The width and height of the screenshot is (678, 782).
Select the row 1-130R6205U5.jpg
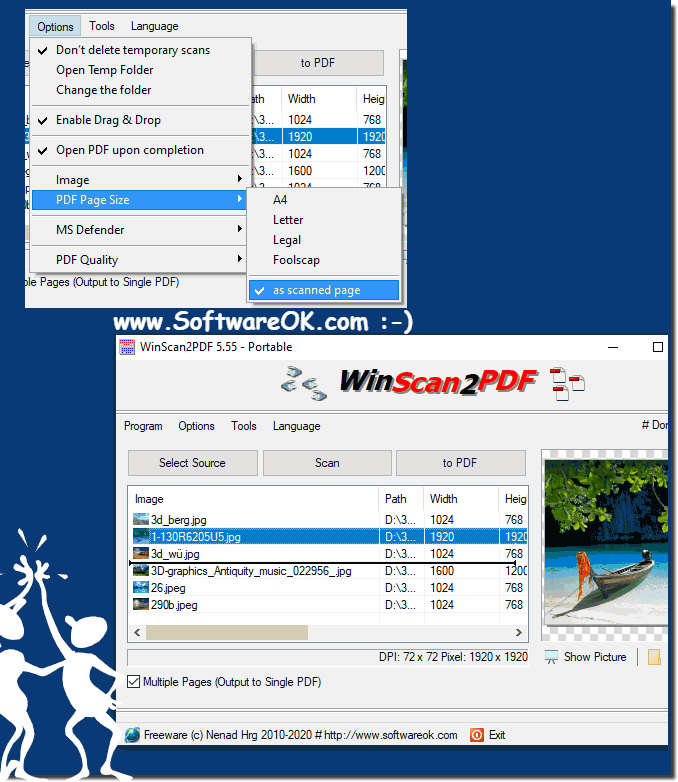(x=329, y=537)
